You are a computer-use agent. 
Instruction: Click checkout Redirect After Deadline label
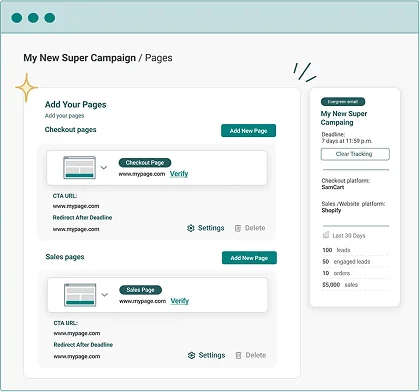point(82,218)
